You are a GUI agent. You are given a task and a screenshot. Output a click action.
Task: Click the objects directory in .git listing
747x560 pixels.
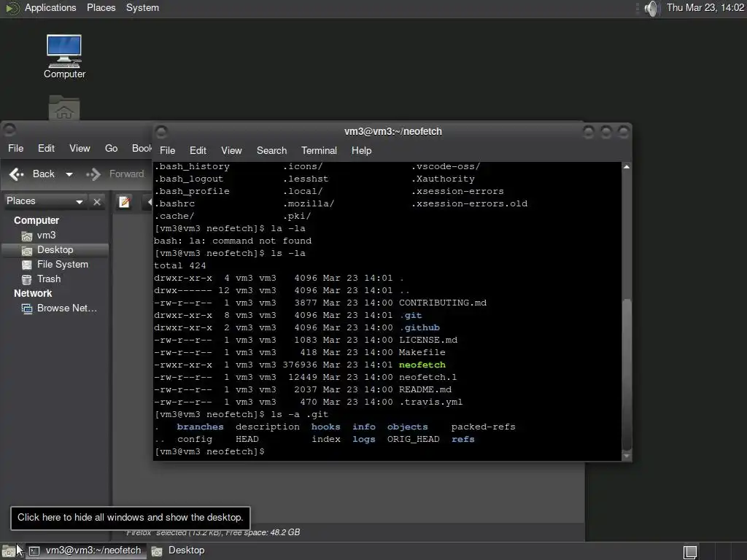407,427
